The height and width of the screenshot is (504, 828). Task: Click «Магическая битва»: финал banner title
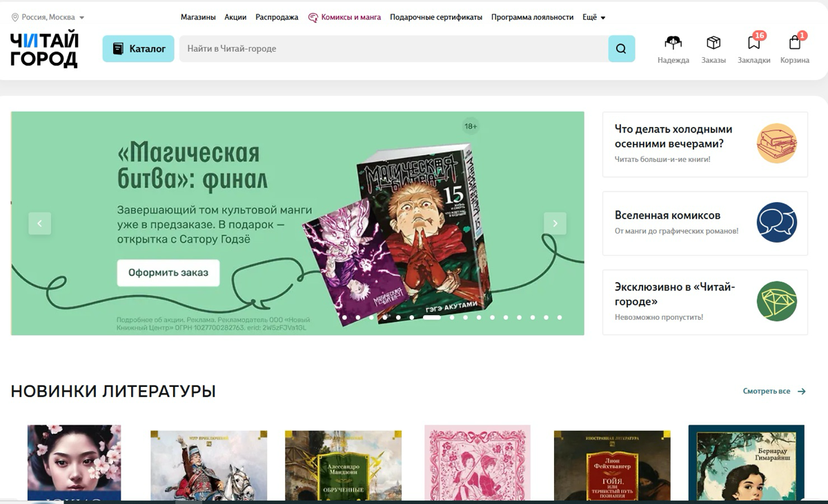pyautogui.click(x=193, y=165)
